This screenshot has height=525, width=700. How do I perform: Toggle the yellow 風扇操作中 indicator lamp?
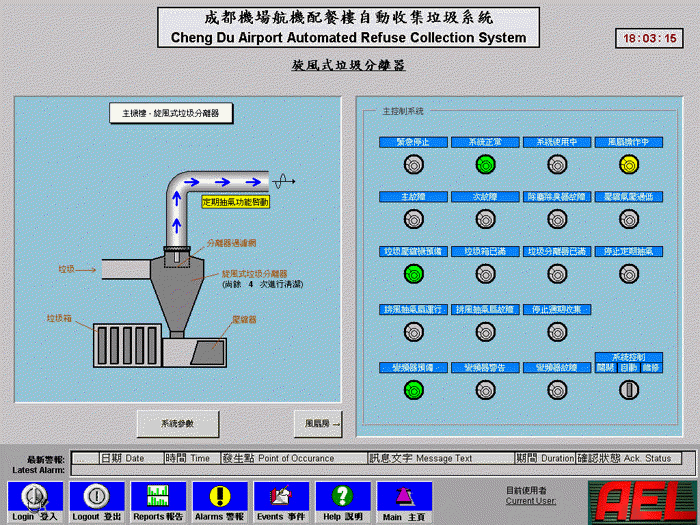(x=628, y=164)
